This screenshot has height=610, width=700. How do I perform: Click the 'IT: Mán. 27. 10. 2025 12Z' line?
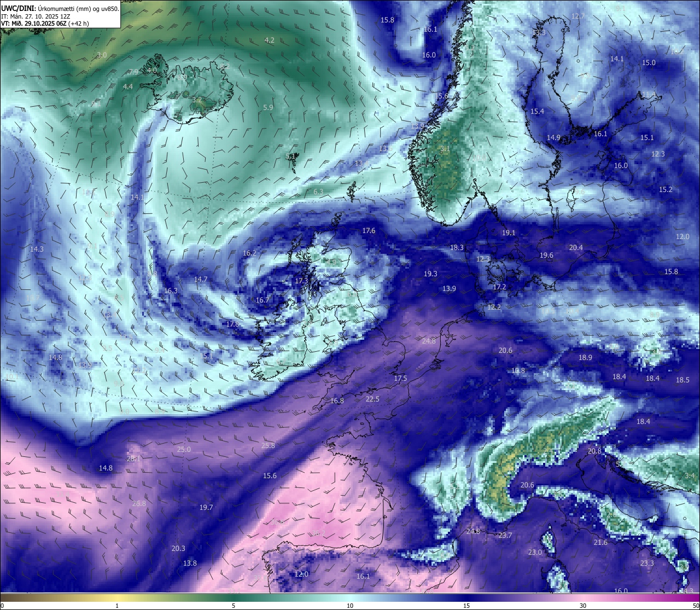pos(36,16)
